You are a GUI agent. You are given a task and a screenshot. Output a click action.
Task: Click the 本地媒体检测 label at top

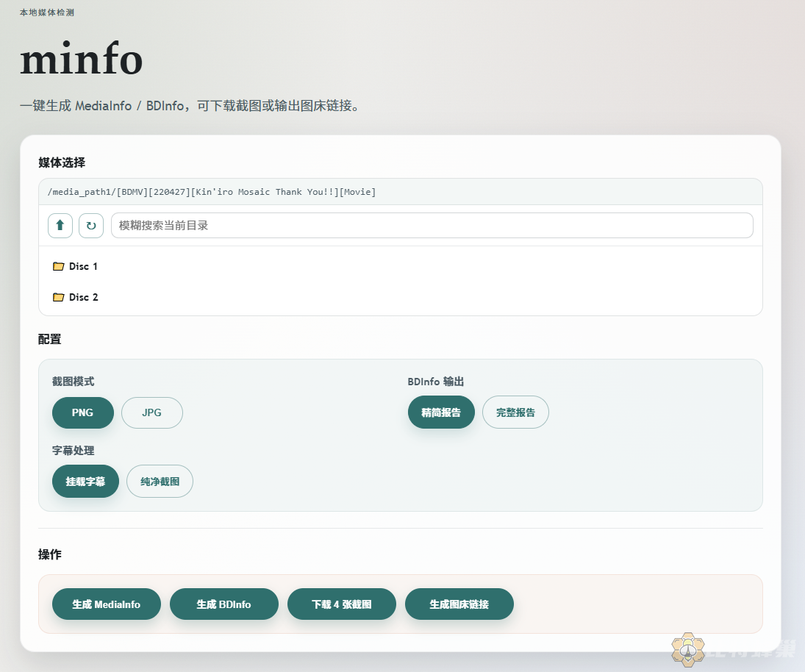pos(47,12)
